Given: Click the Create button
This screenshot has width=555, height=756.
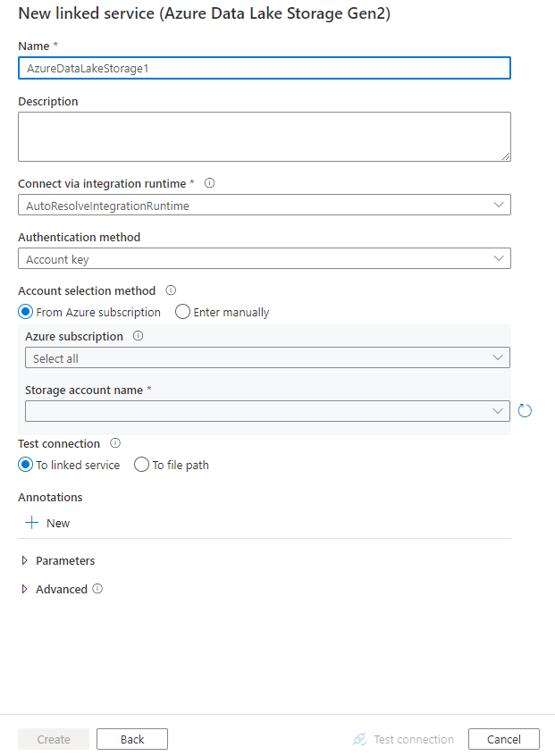Looking at the screenshot, I should click(x=53, y=739).
